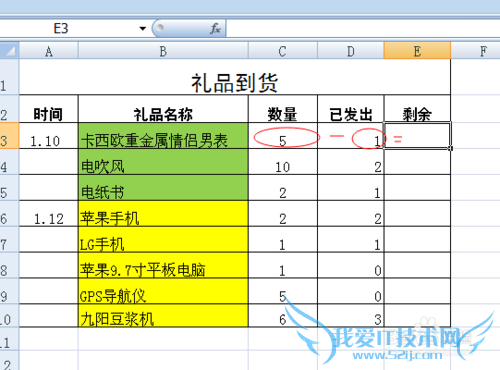Click the 已发出 header cell
The image size is (500, 370).
[x=351, y=109]
